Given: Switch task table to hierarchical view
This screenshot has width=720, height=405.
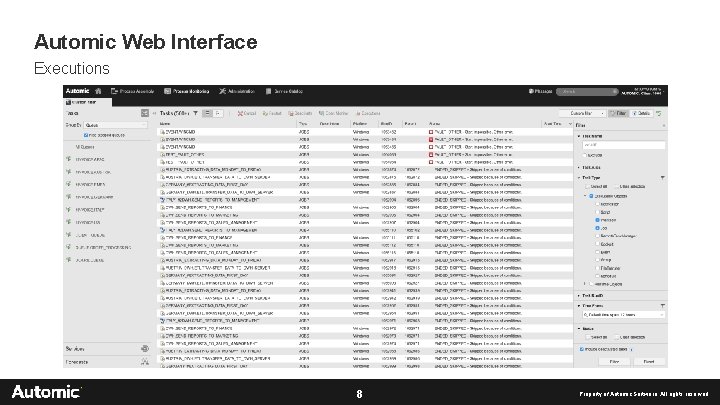Looking at the screenshot, I should click(x=219, y=113).
